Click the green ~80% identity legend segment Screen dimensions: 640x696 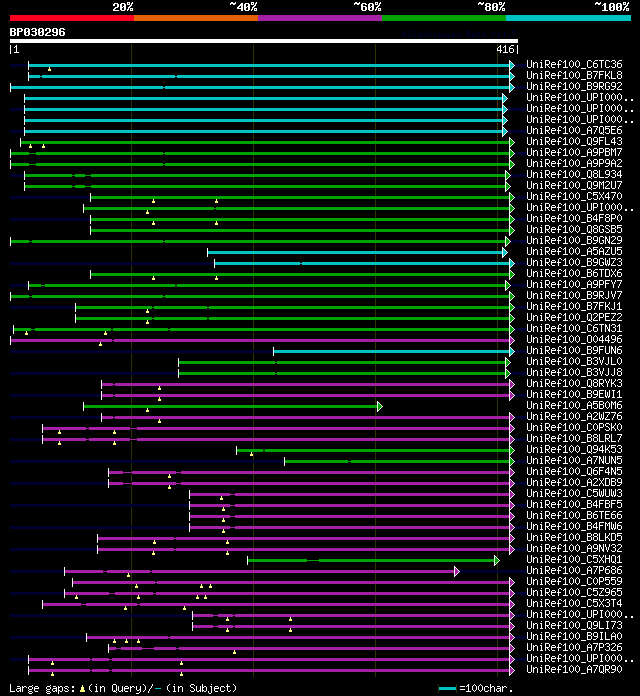coord(444,18)
